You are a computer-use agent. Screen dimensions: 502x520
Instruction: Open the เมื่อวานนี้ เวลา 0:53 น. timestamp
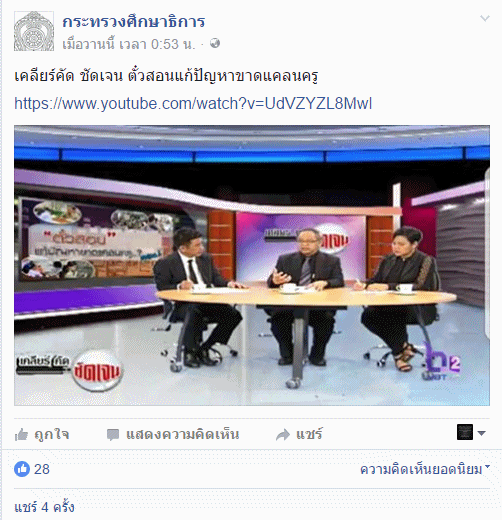129,44
